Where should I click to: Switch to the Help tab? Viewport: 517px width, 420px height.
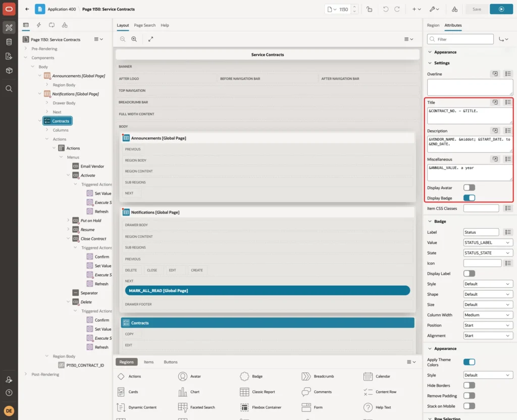click(165, 25)
